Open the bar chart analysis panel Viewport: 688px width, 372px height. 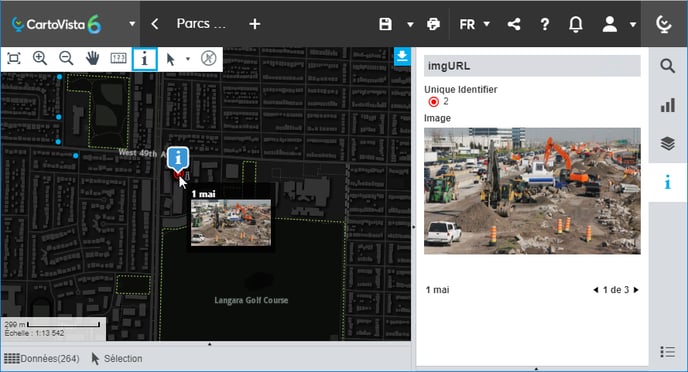[x=667, y=105]
